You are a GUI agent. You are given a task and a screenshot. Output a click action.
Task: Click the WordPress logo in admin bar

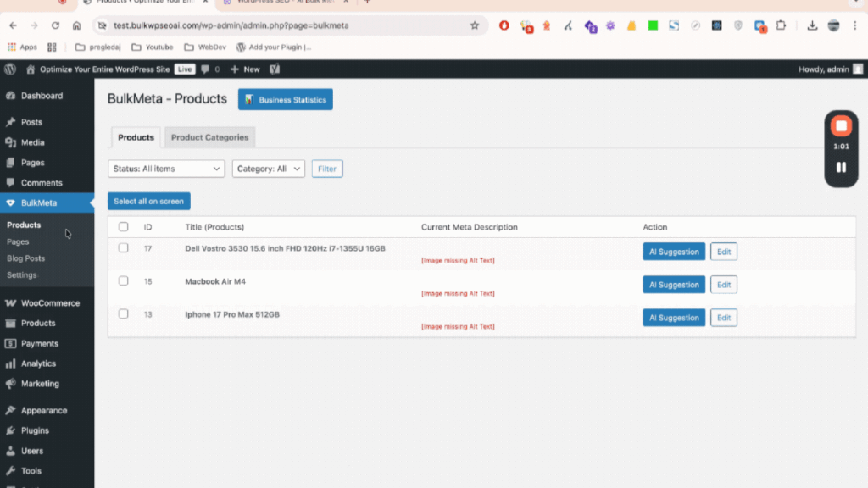click(10, 69)
